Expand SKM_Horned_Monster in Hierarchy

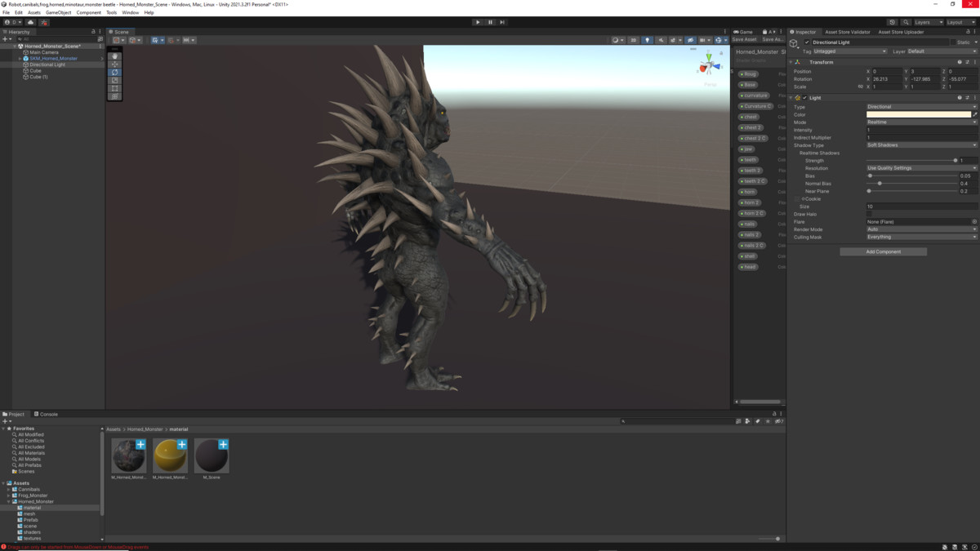20,59
